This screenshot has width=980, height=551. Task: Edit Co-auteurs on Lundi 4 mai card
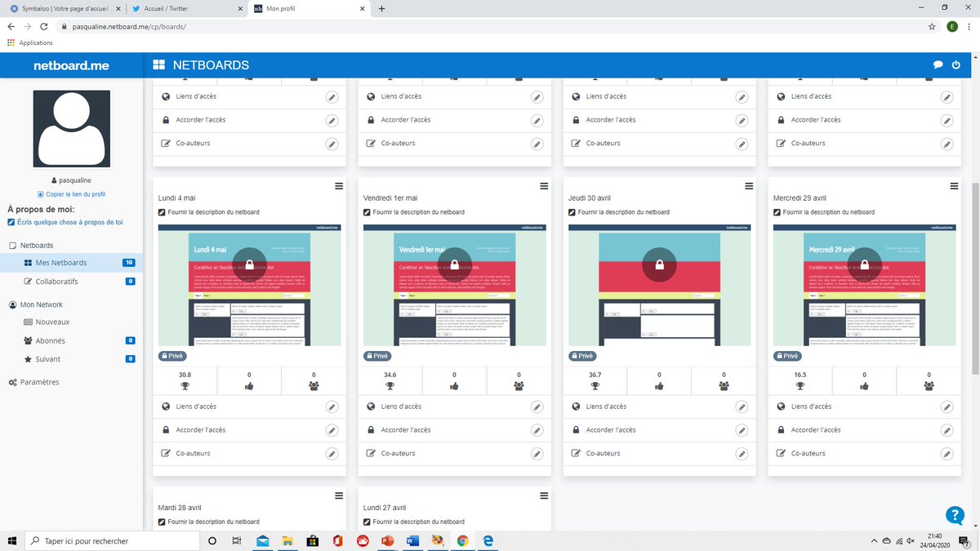pyautogui.click(x=332, y=453)
